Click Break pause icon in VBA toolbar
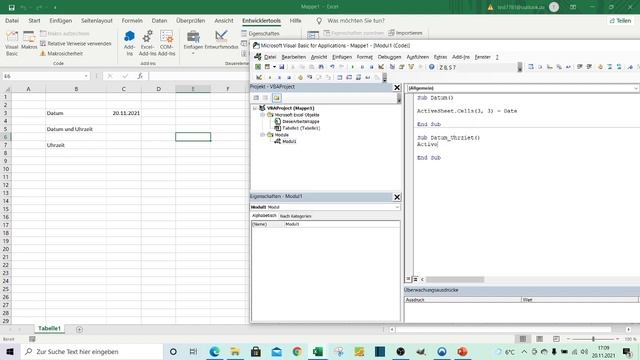The height and width of the screenshot is (360, 640). (x=362, y=67)
